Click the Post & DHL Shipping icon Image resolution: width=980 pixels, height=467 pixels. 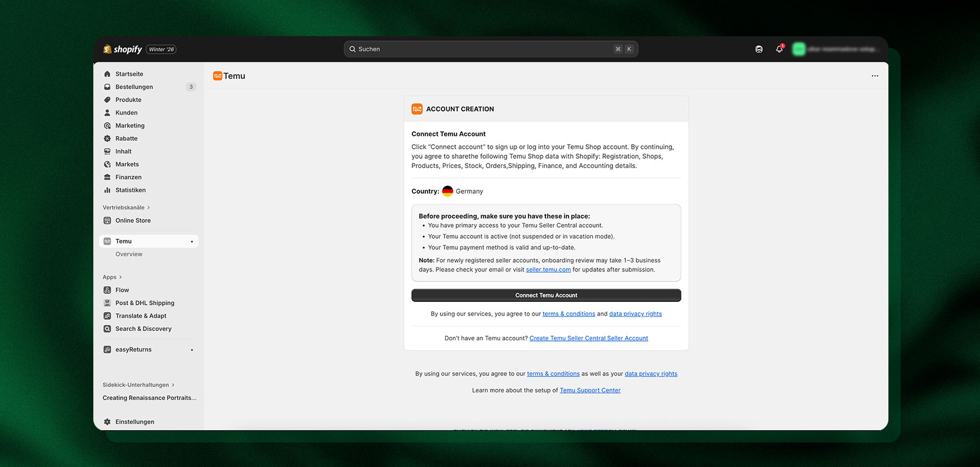(107, 303)
